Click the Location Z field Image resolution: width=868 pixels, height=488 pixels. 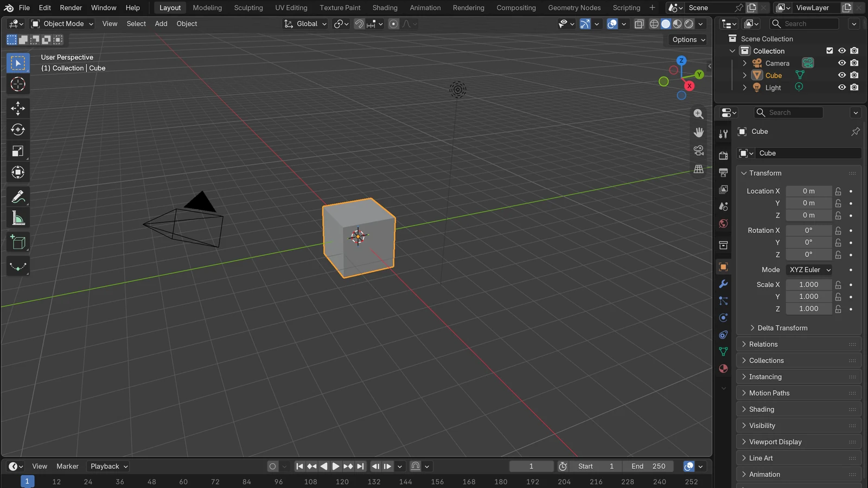point(809,215)
